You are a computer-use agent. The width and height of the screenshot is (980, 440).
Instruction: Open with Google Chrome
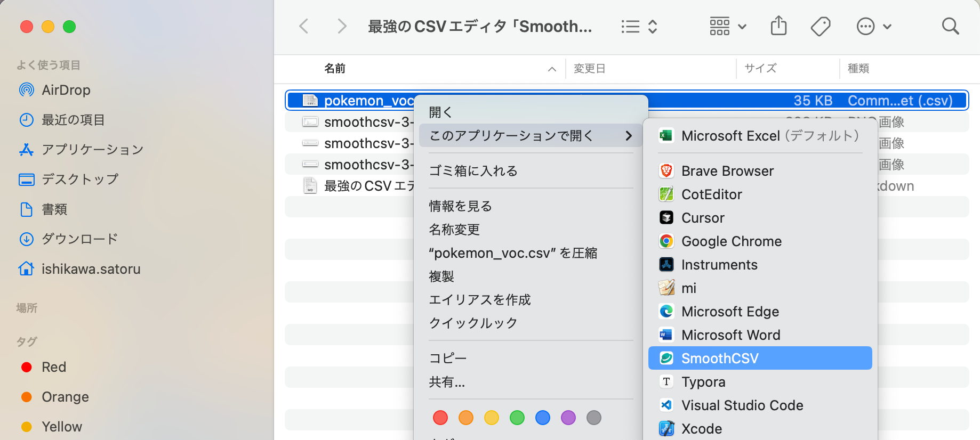click(x=760, y=241)
